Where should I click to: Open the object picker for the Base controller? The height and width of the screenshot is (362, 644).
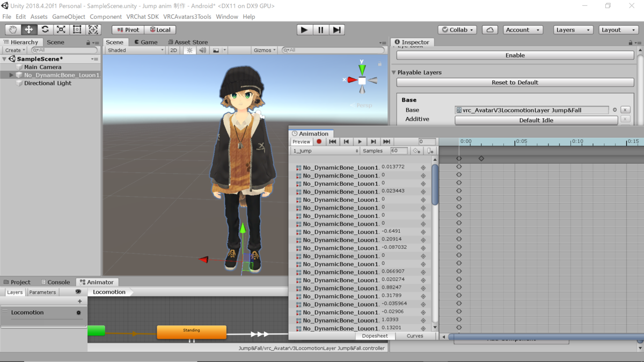point(614,110)
